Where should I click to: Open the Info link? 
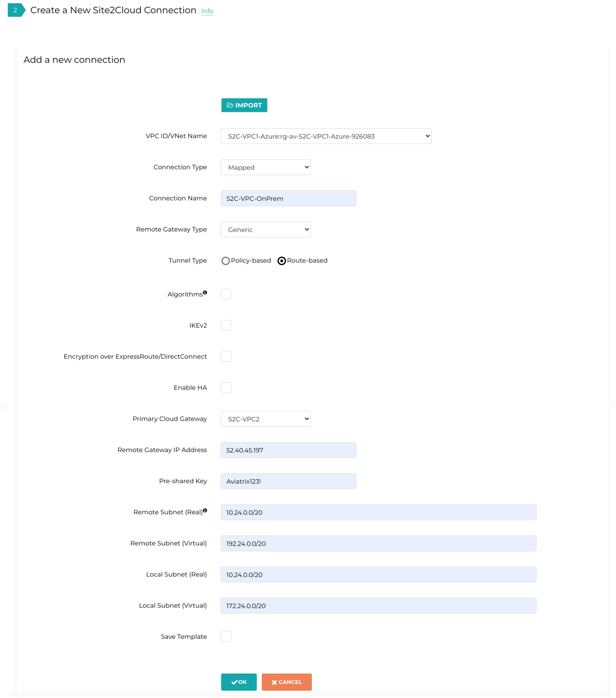(207, 11)
